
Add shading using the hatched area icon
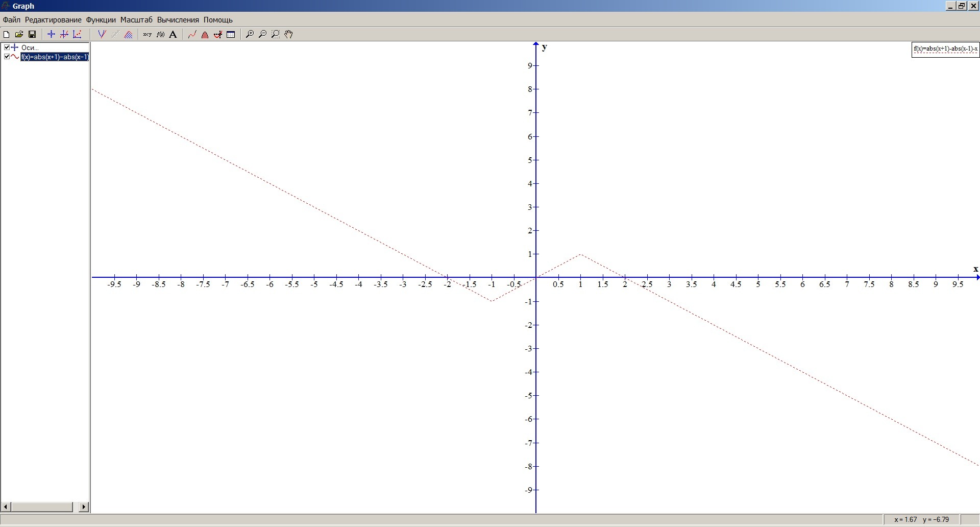click(129, 34)
